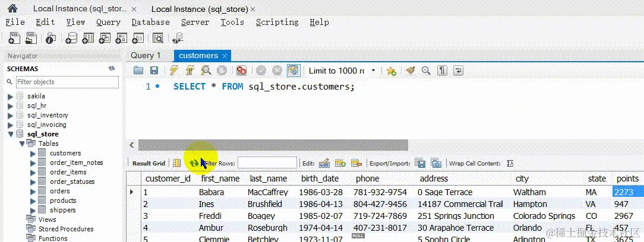Screen dimensions: 644x242
Task: Open the Database menu
Action: (151, 22)
